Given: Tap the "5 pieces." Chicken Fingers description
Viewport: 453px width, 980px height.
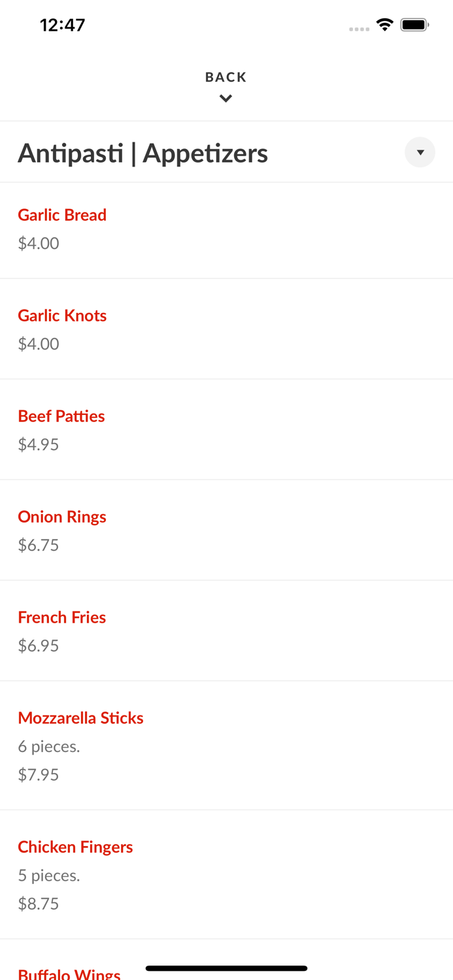Looking at the screenshot, I should coord(49,875).
